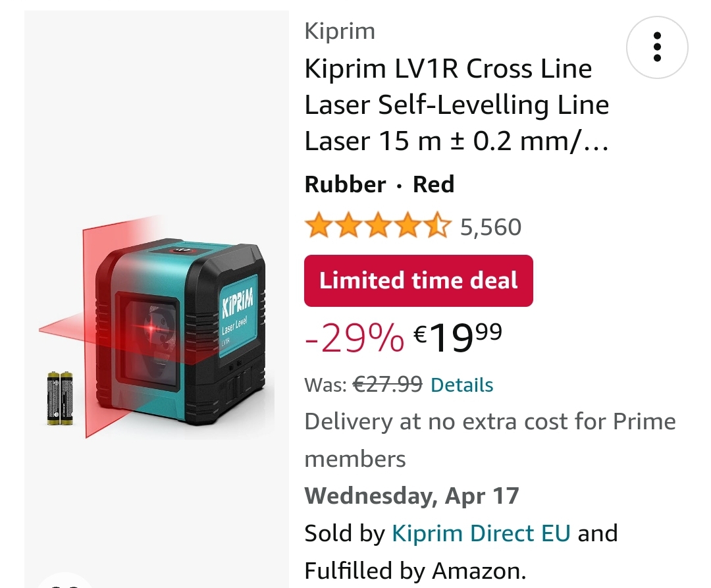Image resolution: width=711 pixels, height=588 pixels.
Task: Click the struck-through €27.99 price
Action: coord(388,384)
